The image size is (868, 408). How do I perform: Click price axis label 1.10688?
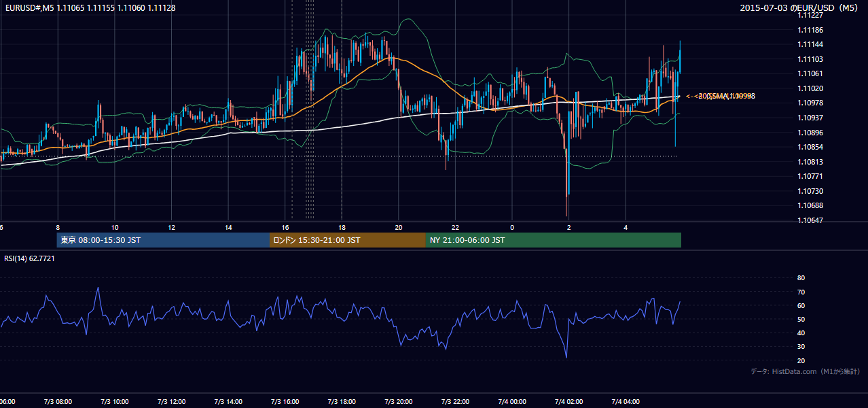(x=811, y=206)
